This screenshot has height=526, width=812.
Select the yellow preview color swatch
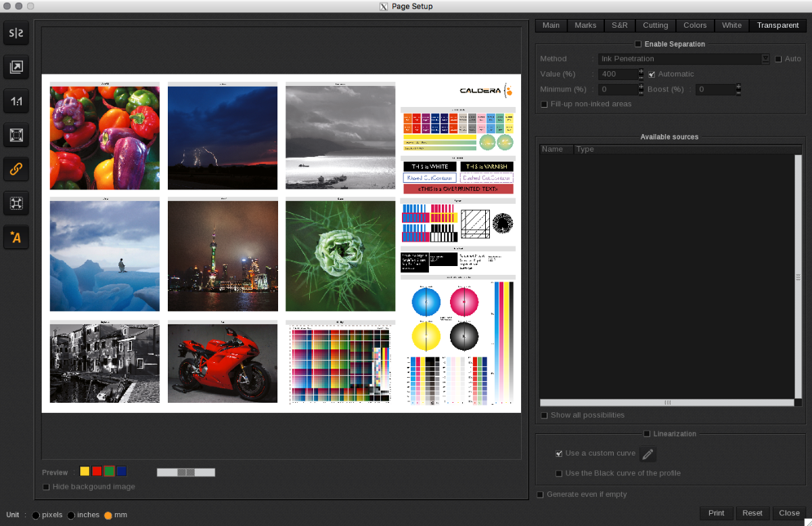tap(85, 471)
